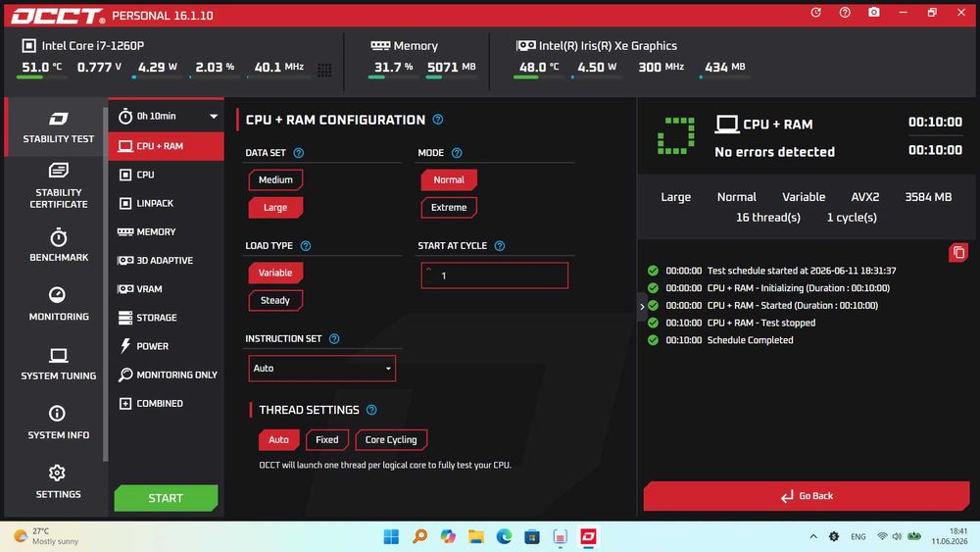
Task: Open the 0h 10min duration dropdown
Action: click(x=167, y=116)
